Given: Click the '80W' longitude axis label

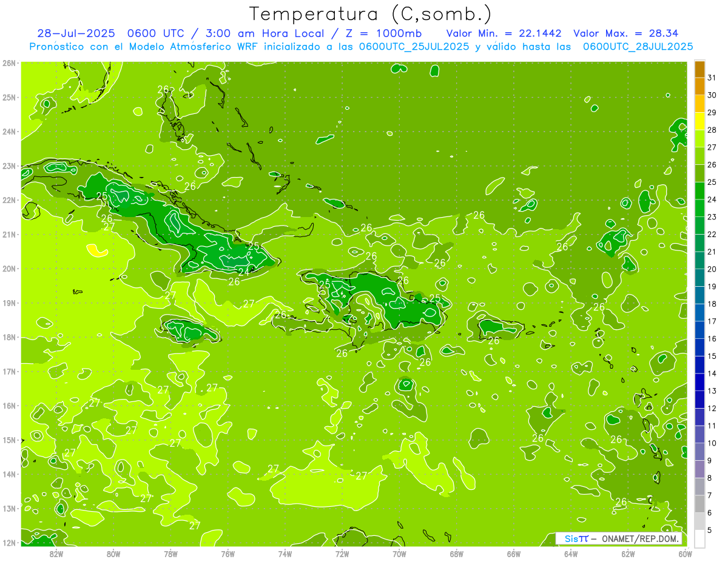Looking at the screenshot, I should [x=113, y=554].
